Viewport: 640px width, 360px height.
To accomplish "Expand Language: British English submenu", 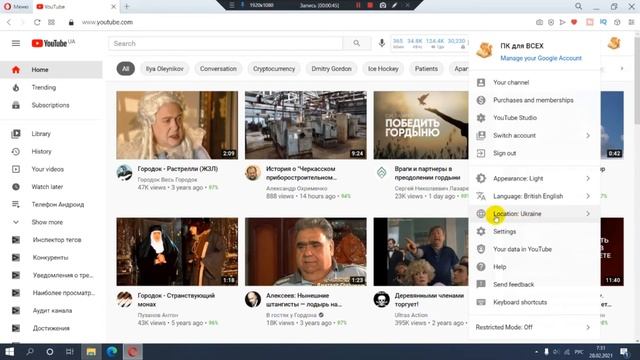I will pyautogui.click(x=534, y=196).
